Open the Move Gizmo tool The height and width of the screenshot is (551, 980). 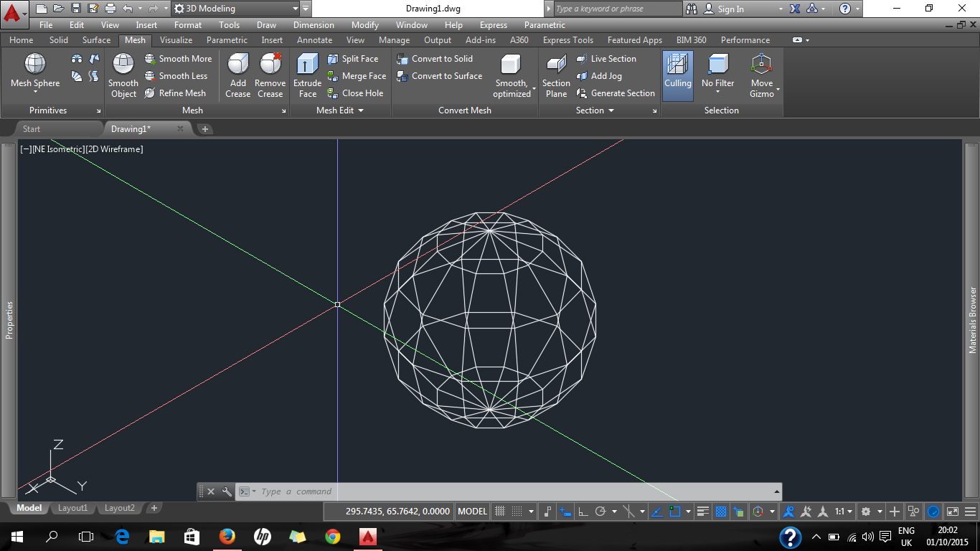760,75
